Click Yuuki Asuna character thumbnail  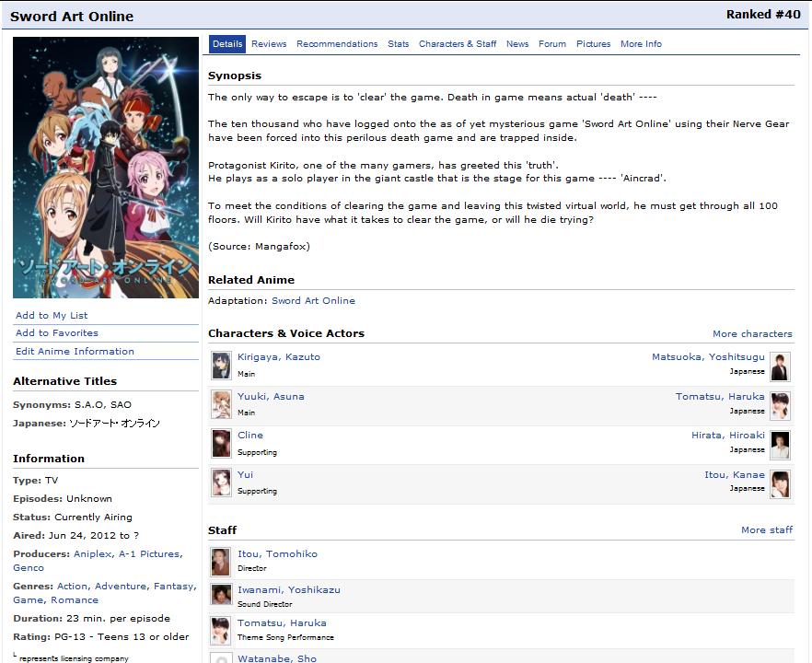click(x=221, y=404)
